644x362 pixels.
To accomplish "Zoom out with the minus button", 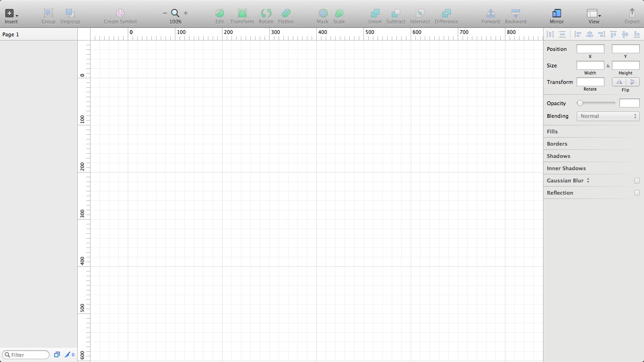I will click(165, 13).
